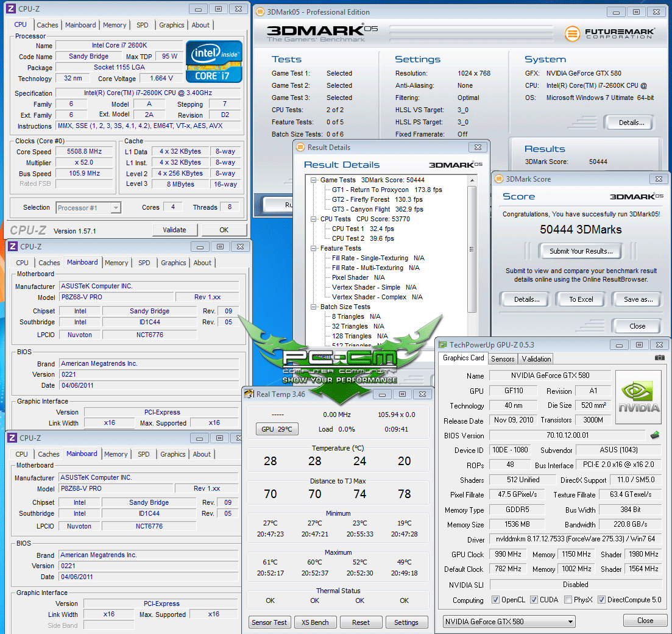Click the XS Bench button in Real Temp

click(x=315, y=622)
